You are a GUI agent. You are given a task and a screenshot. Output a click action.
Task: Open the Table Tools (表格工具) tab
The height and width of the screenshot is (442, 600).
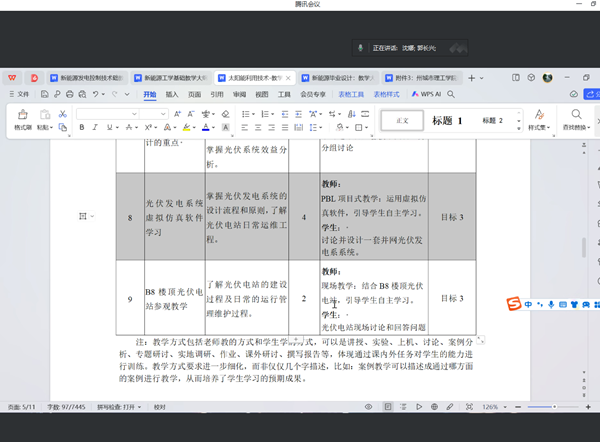352,94
